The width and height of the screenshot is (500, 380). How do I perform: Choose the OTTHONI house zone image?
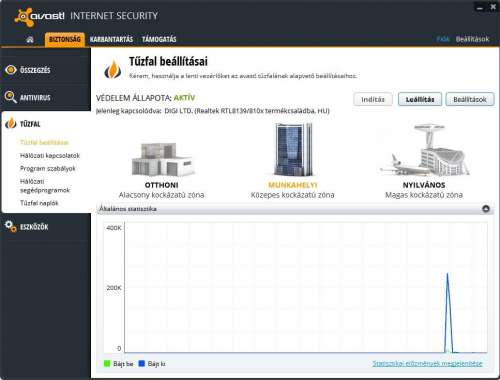[x=162, y=159]
